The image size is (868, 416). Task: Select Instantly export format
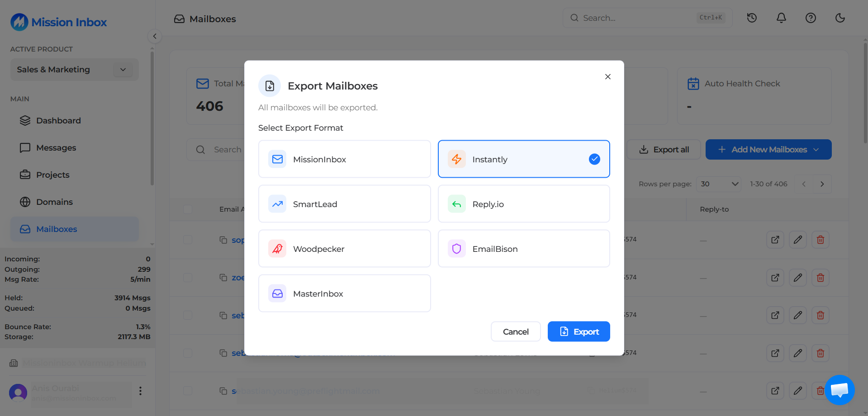point(524,159)
